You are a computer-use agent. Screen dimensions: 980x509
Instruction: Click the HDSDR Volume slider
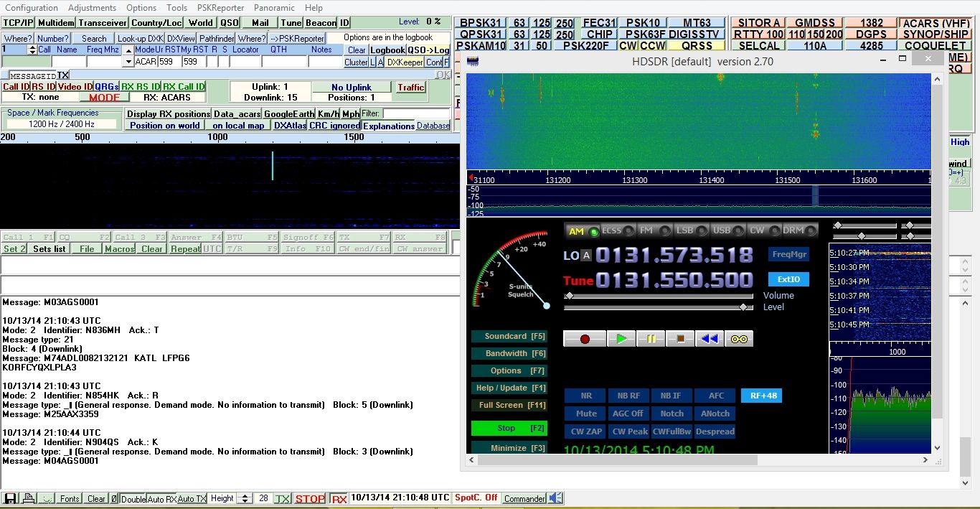click(659, 296)
